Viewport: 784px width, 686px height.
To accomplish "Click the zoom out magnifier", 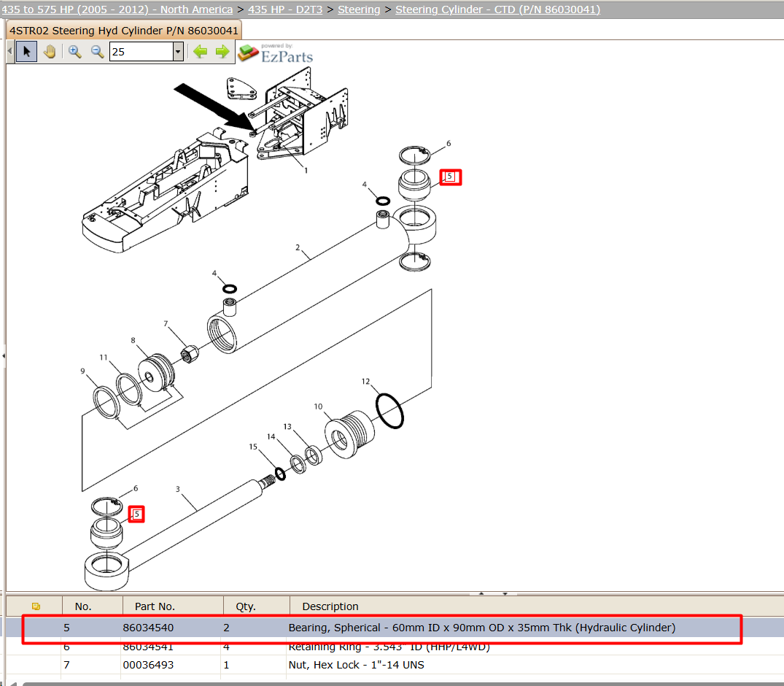I will pos(97,52).
